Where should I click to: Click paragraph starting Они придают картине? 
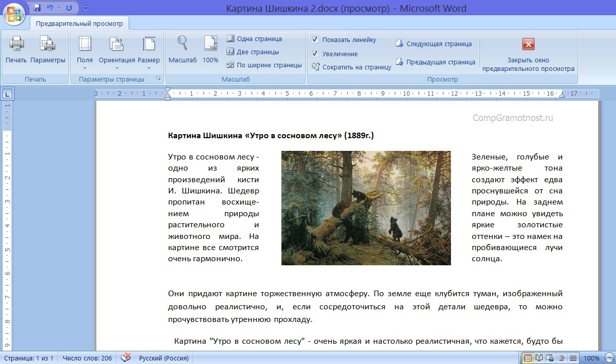point(365,306)
